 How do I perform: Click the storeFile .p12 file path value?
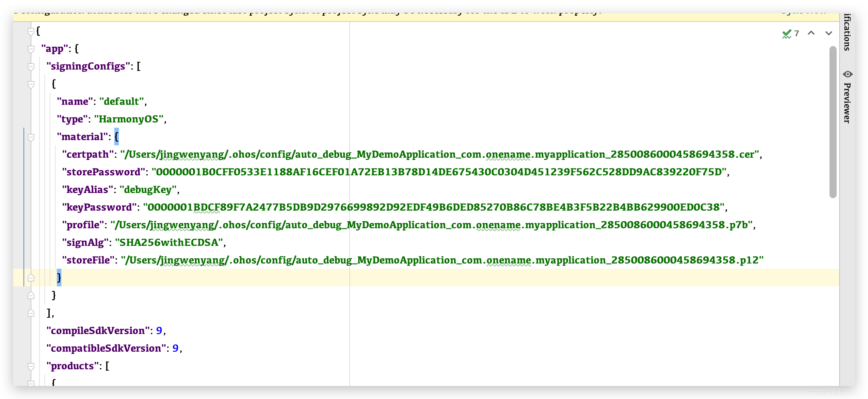(442, 260)
